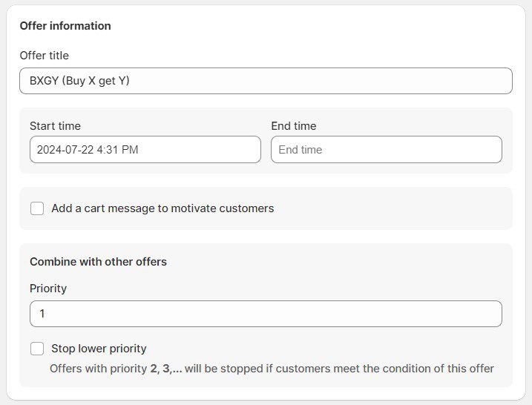Viewport: 532px width, 405px height.
Task: Click the '2024-07-22 4:31 PM' date value
Action: [x=88, y=149]
